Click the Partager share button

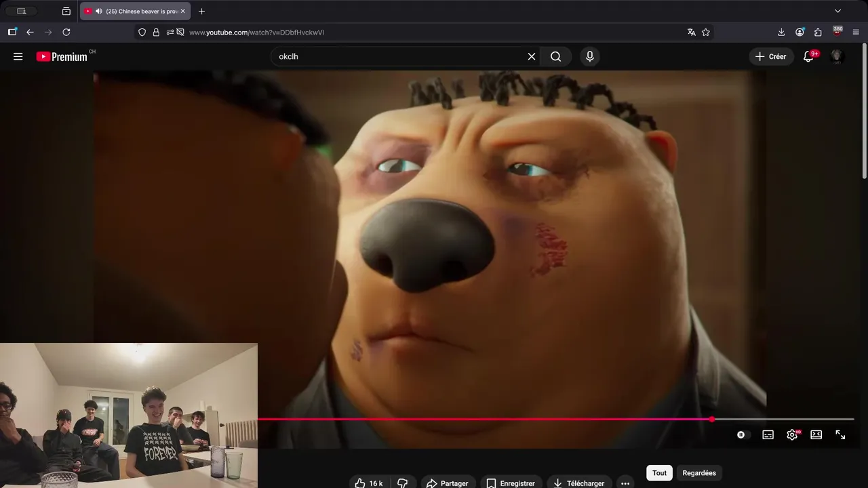pos(447,483)
